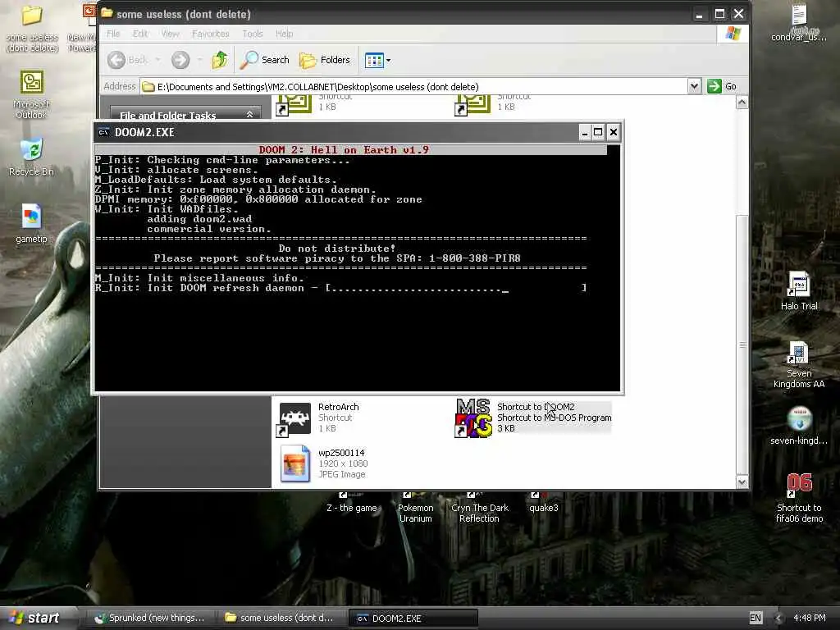The width and height of the screenshot is (840, 630).
Task: Toggle the Folders pane button
Action: click(325, 60)
